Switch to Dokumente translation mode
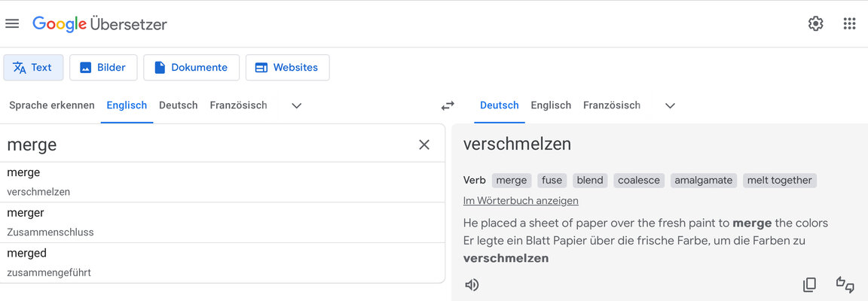The height and width of the screenshot is (301, 868). click(191, 68)
